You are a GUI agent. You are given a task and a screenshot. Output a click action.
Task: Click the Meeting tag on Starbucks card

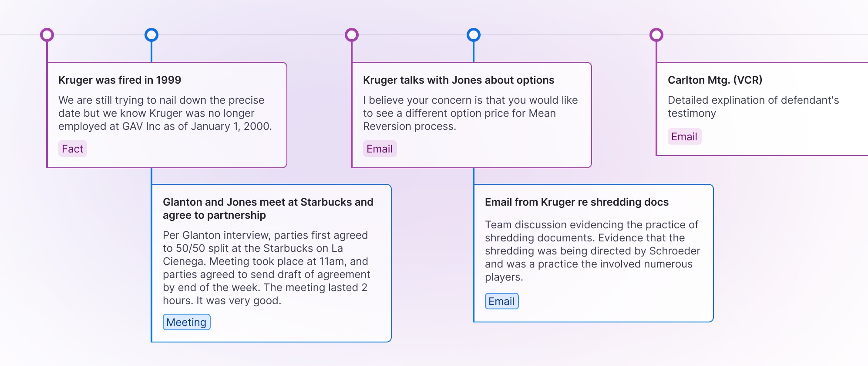(186, 322)
